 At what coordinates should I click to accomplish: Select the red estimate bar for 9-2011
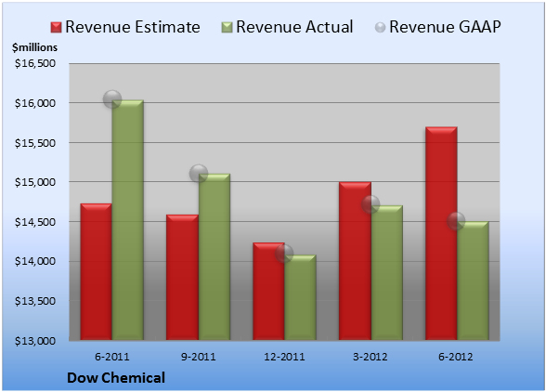(182, 278)
